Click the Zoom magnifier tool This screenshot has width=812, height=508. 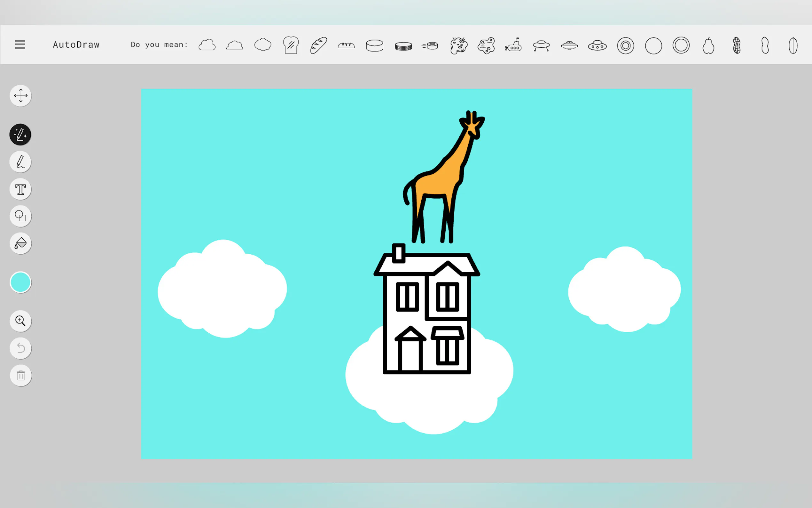point(20,321)
